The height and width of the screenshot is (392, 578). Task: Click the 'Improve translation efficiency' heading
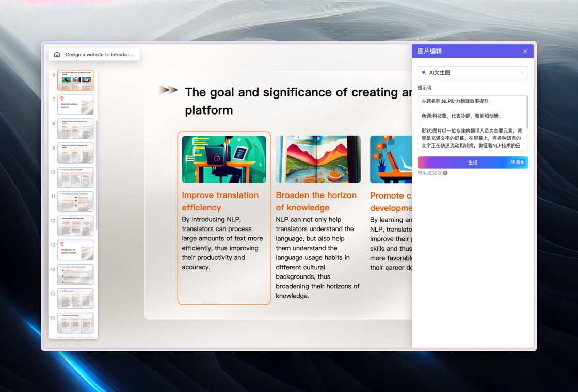[x=220, y=201]
